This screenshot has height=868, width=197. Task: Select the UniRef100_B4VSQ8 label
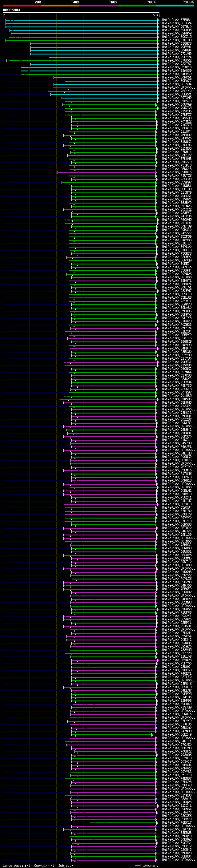click(177, 118)
